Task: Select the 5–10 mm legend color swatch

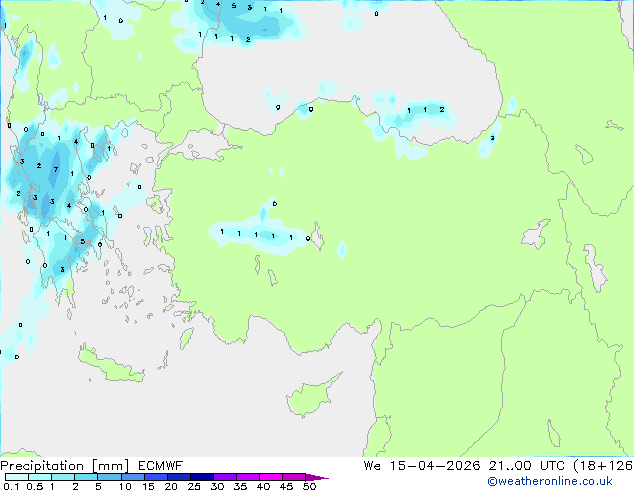Action: pyautogui.click(x=109, y=477)
